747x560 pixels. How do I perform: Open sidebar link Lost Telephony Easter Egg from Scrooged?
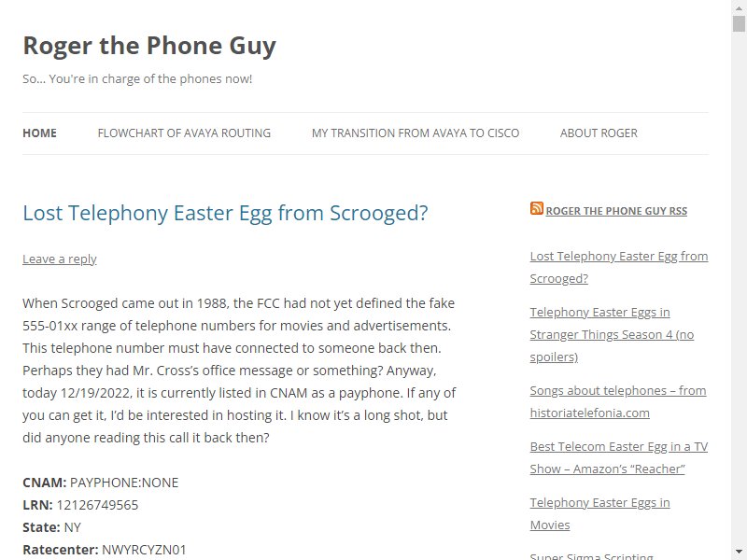(x=619, y=267)
